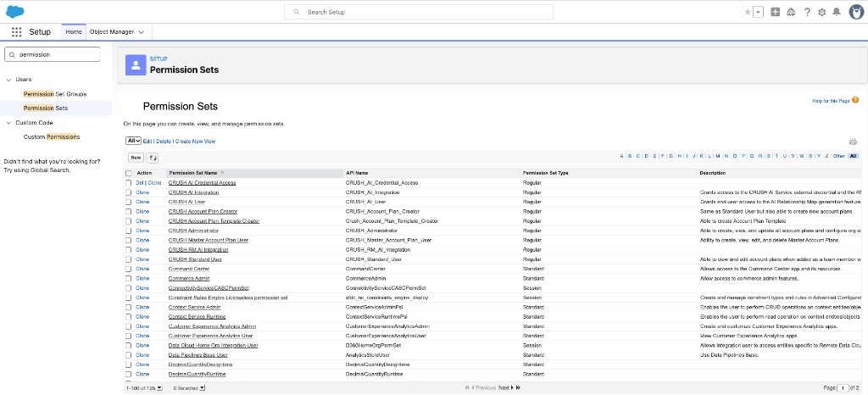
Task: Filter list by letter M
Action: click(718, 156)
